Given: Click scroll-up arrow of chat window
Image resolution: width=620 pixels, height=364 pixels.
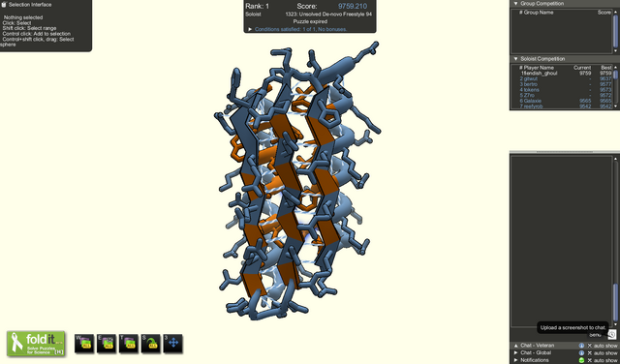Looking at the screenshot, I should coord(615,159).
